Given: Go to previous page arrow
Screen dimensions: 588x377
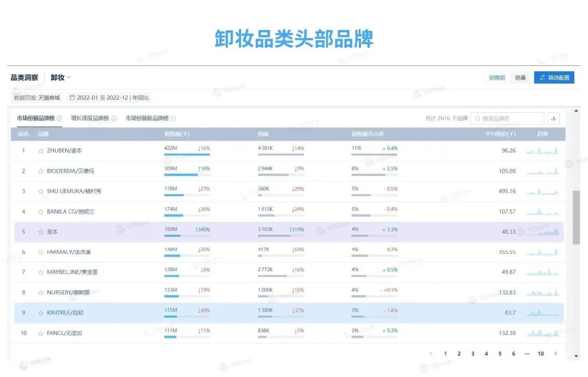Looking at the screenshot, I should coord(431,354).
